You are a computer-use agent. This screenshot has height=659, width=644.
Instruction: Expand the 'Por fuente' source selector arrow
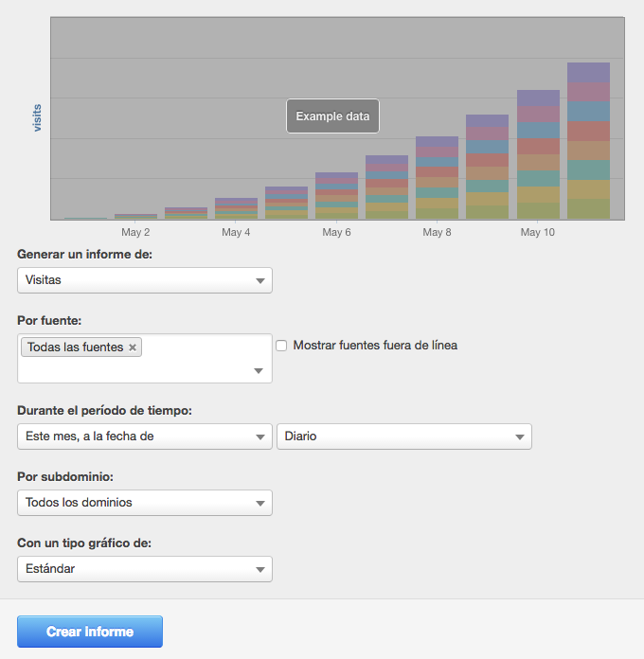click(x=259, y=371)
